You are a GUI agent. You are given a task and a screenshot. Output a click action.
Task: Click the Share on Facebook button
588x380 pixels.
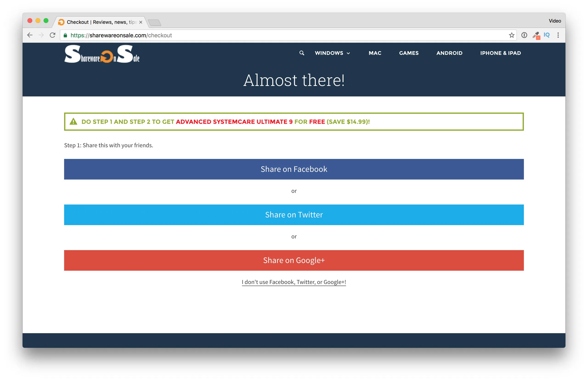point(294,169)
